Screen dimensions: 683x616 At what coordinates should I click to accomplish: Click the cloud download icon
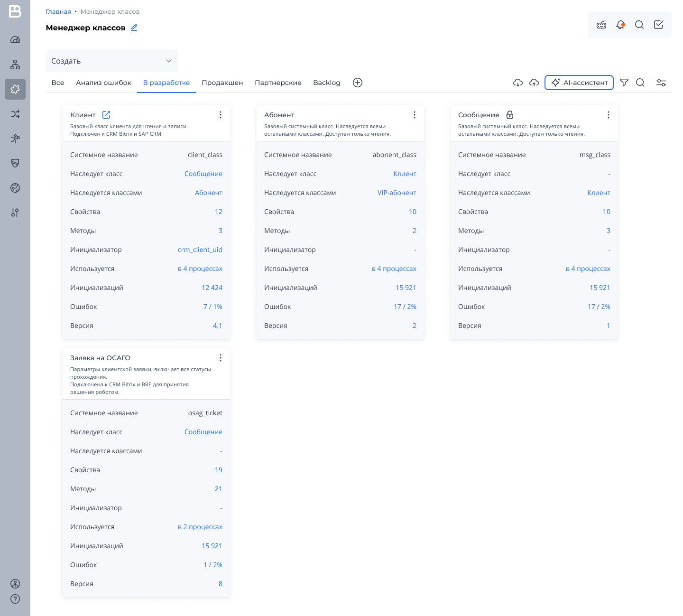(518, 83)
